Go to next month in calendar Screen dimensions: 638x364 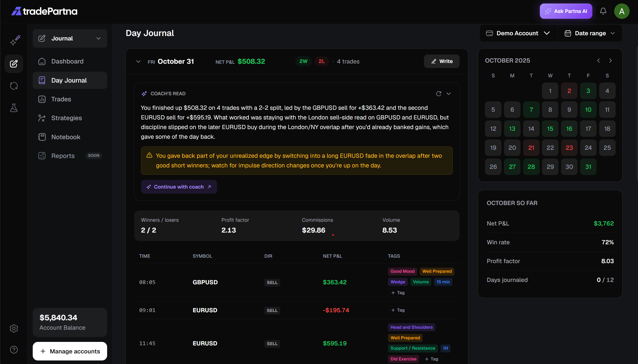click(x=610, y=60)
